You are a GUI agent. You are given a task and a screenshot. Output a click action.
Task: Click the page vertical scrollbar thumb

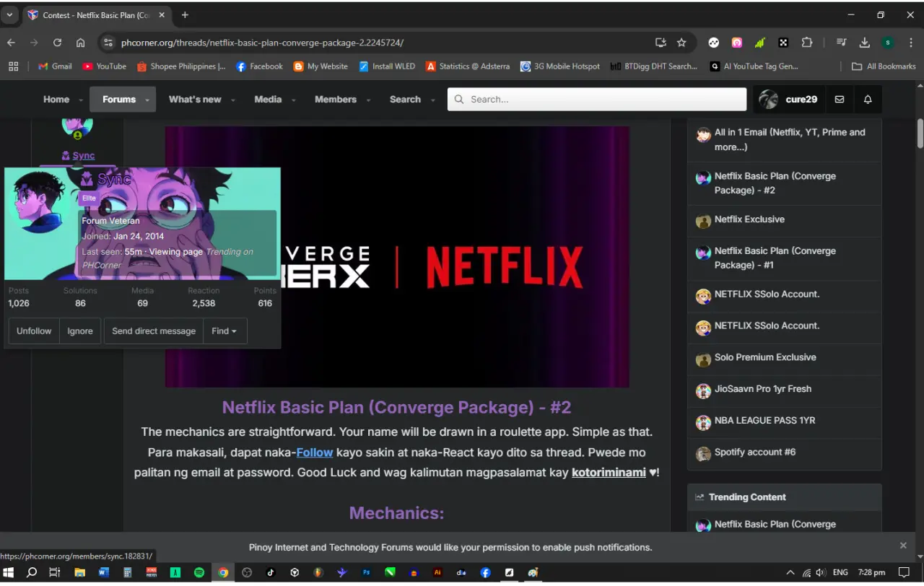(920, 133)
